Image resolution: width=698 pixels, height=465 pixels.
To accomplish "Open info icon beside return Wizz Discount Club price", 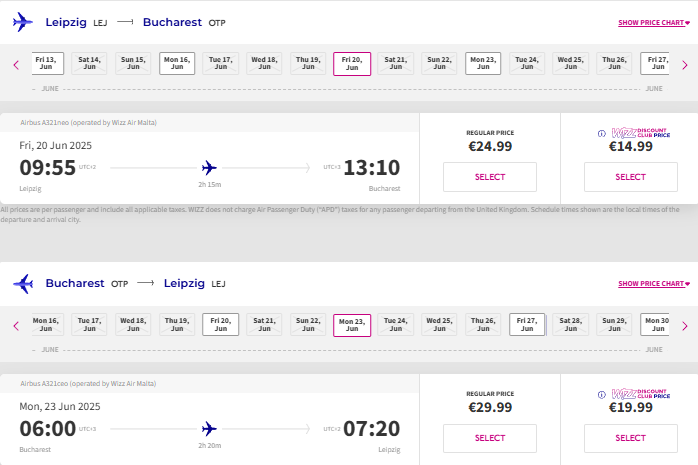I will [x=601, y=395].
